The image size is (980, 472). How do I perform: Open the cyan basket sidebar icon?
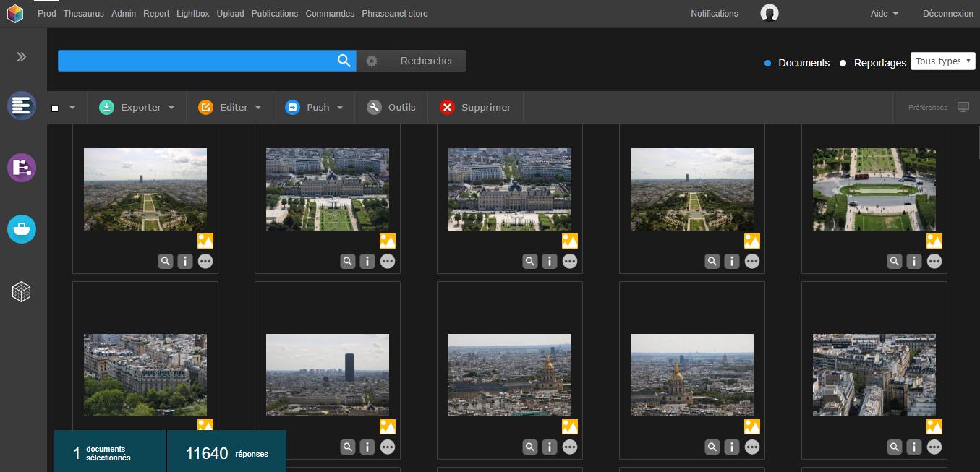(22, 229)
